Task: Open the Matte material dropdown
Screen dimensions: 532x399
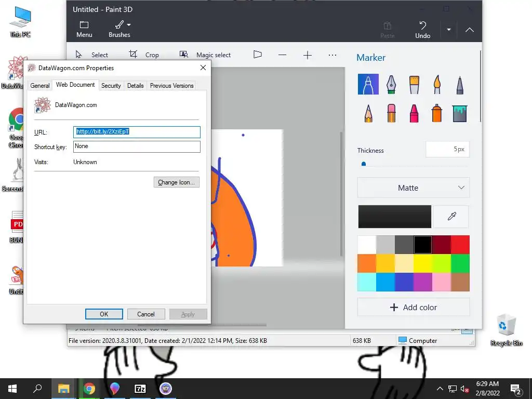Action: [x=413, y=188]
